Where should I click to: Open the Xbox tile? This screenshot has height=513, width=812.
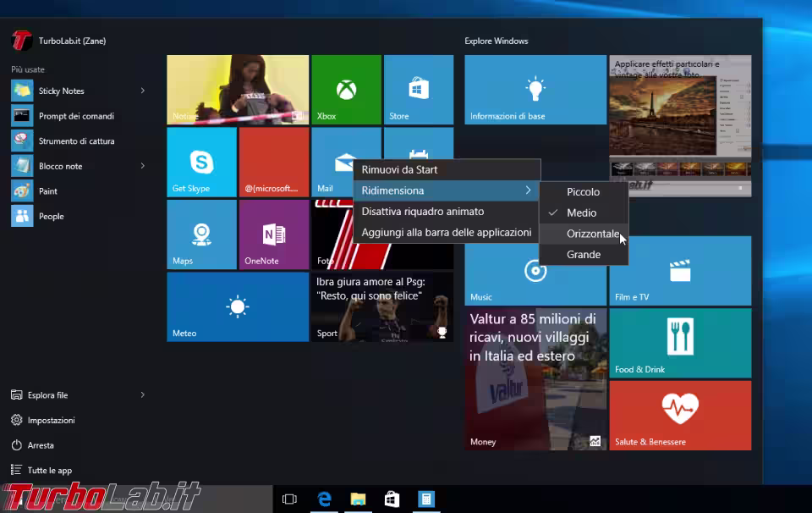[346, 90]
